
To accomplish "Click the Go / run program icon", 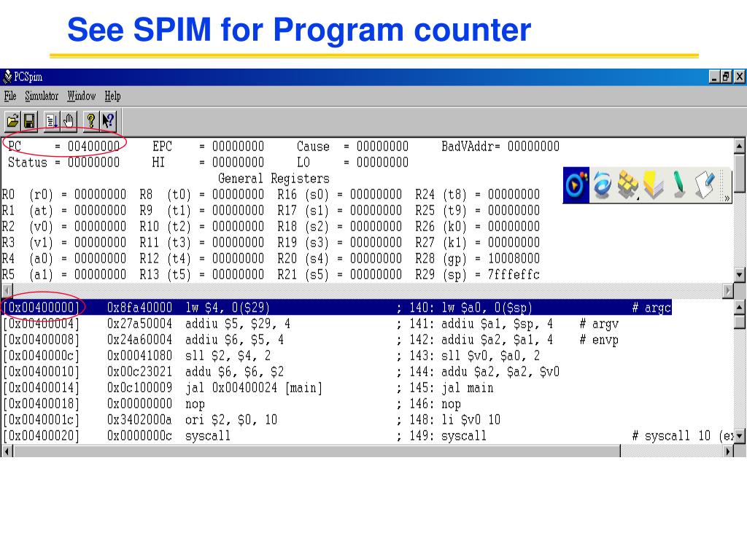I will 52,121.
